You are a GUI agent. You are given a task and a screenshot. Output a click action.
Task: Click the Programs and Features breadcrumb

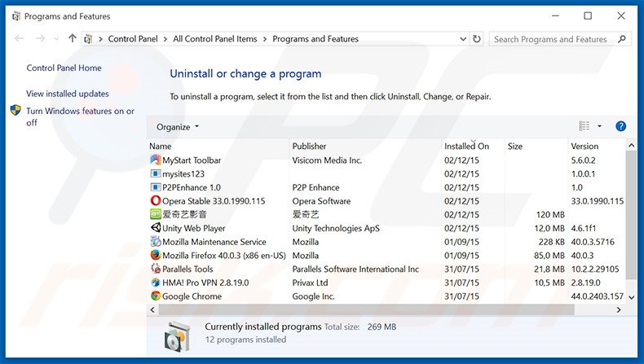(x=315, y=39)
